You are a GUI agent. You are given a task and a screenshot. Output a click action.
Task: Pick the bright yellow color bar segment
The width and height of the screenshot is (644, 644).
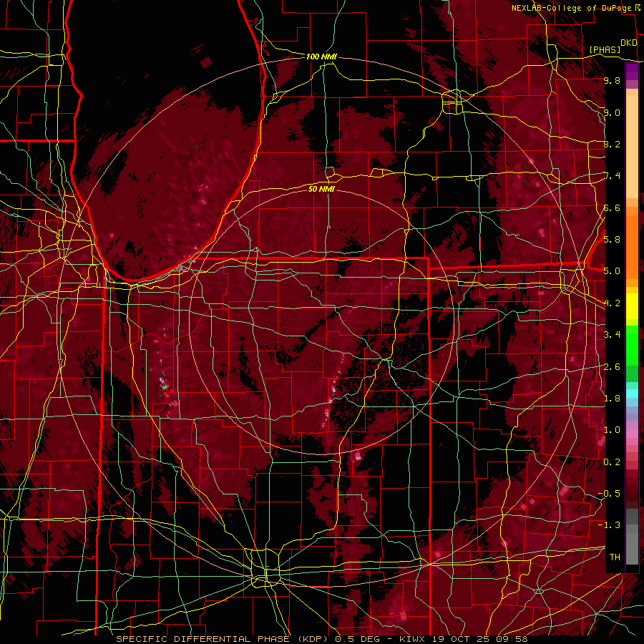point(632,306)
